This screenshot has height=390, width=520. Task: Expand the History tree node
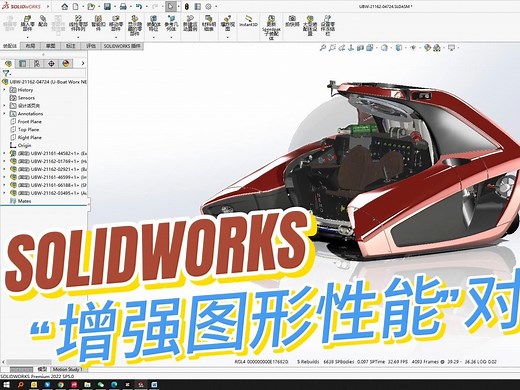4,90
